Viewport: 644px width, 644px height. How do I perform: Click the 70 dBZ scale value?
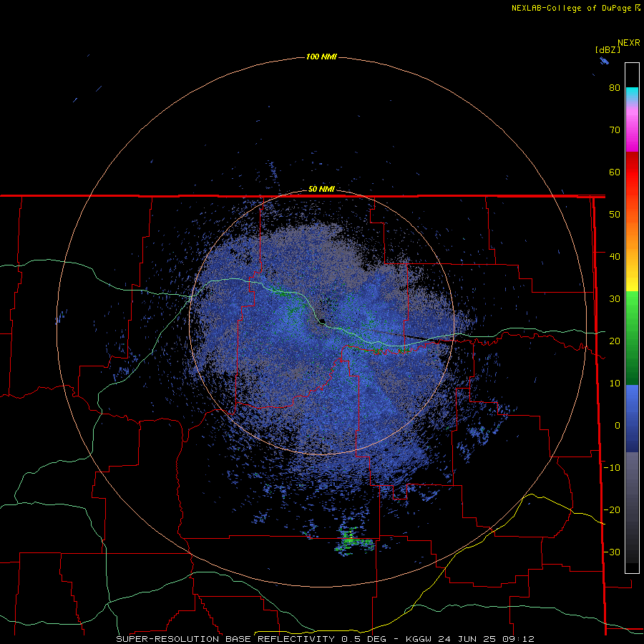click(615, 130)
